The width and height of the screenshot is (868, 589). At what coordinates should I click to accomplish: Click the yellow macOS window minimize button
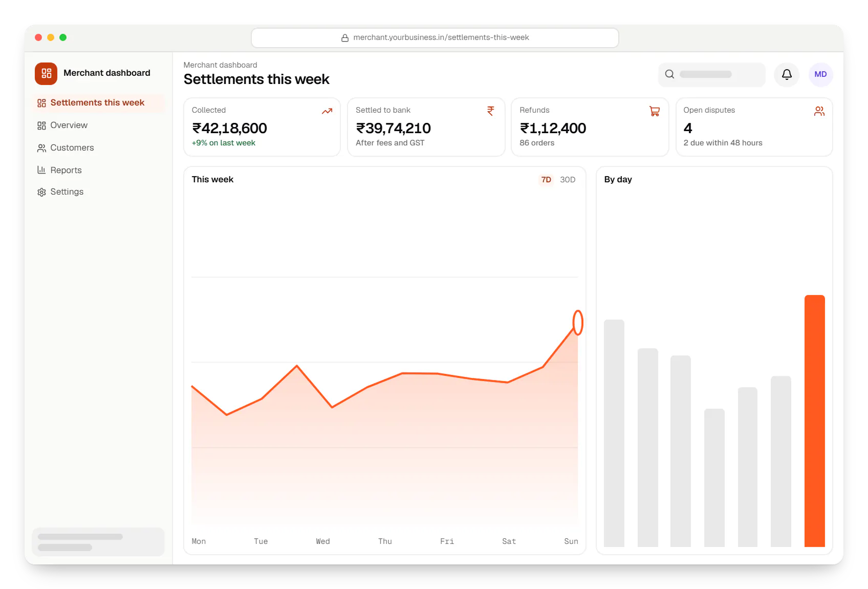(51, 37)
